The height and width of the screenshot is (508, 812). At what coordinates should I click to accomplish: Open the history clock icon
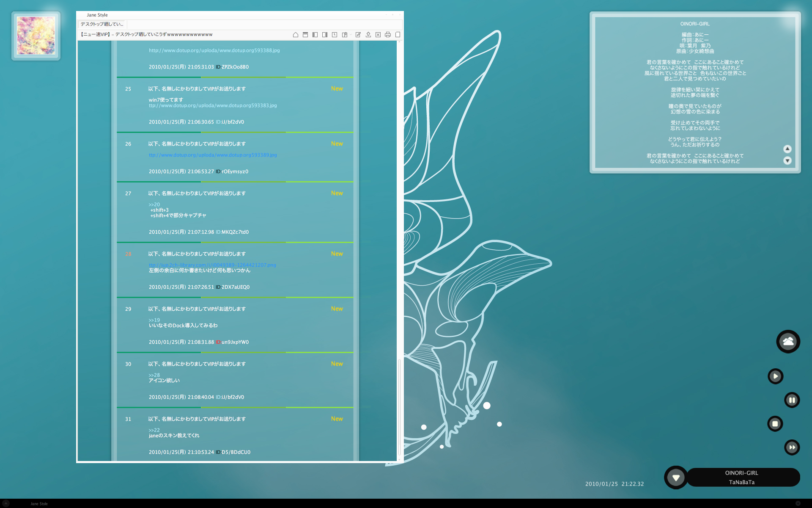[335, 35]
